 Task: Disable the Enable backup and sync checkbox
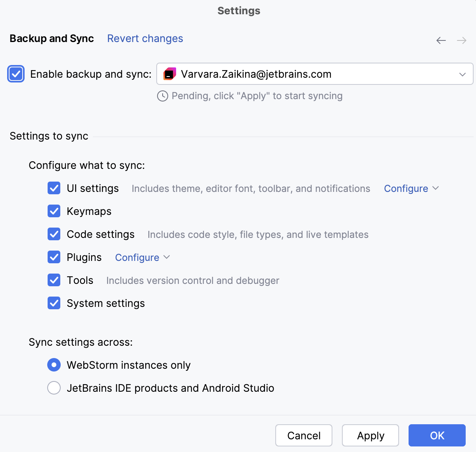(15, 74)
